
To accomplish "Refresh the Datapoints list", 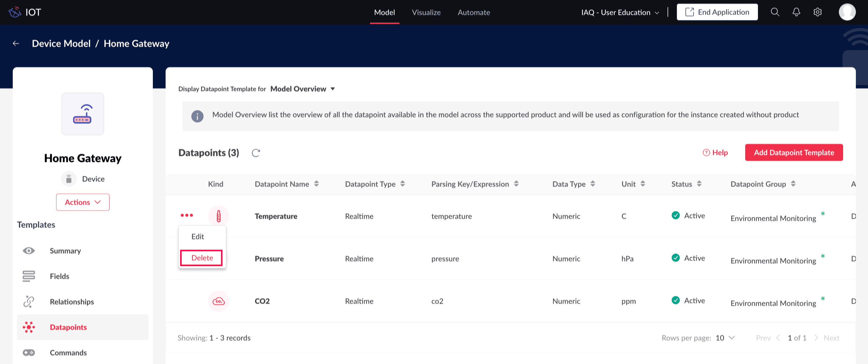I will (256, 153).
